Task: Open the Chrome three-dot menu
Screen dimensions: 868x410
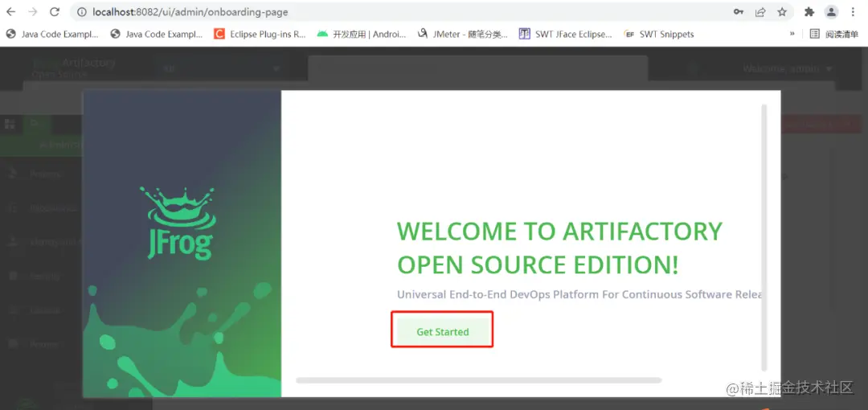Action: pos(853,11)
